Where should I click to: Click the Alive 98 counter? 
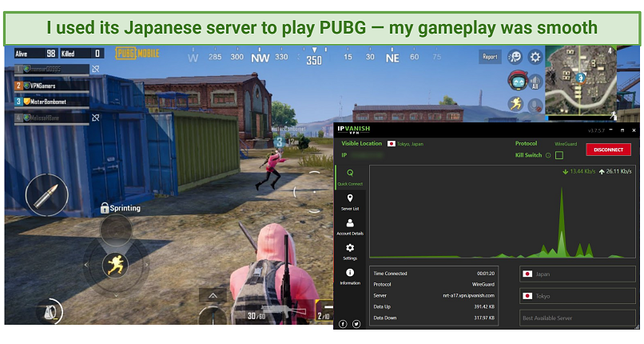pyautogui.click(x=35, y=54)
